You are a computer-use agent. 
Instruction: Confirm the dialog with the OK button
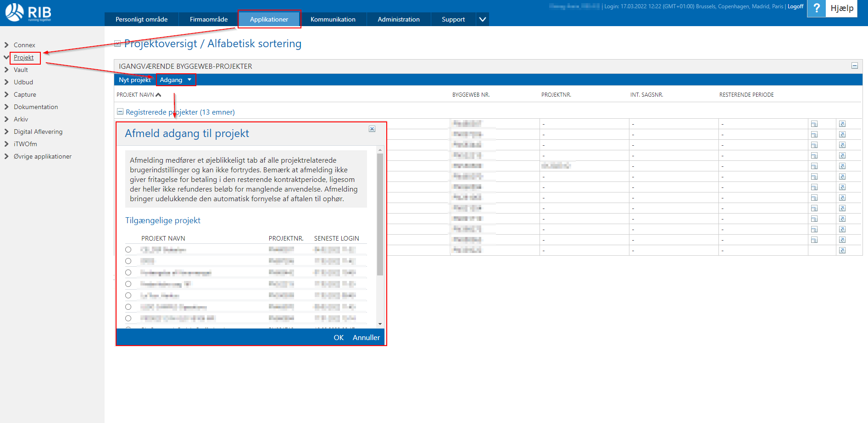(339, 338)
